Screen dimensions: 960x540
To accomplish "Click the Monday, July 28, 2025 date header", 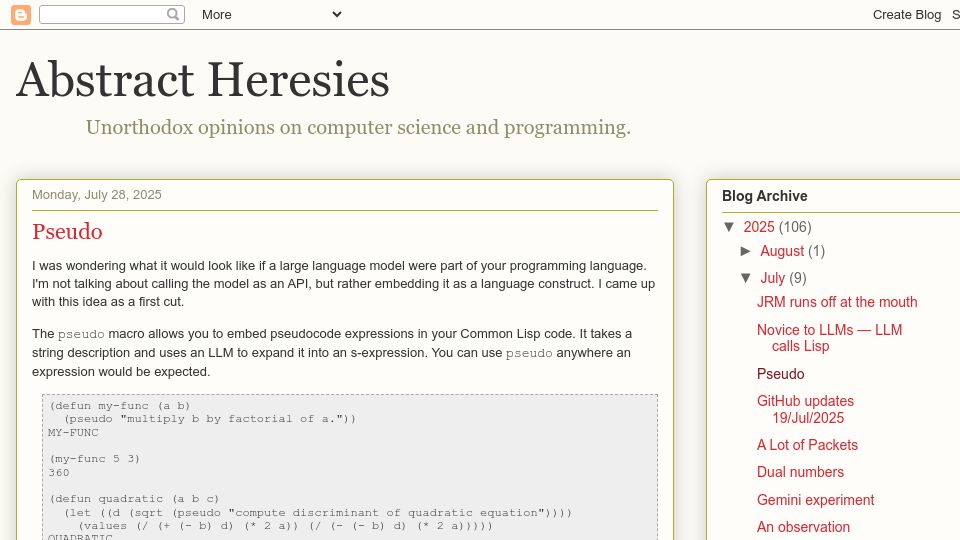I will (97, 195).
